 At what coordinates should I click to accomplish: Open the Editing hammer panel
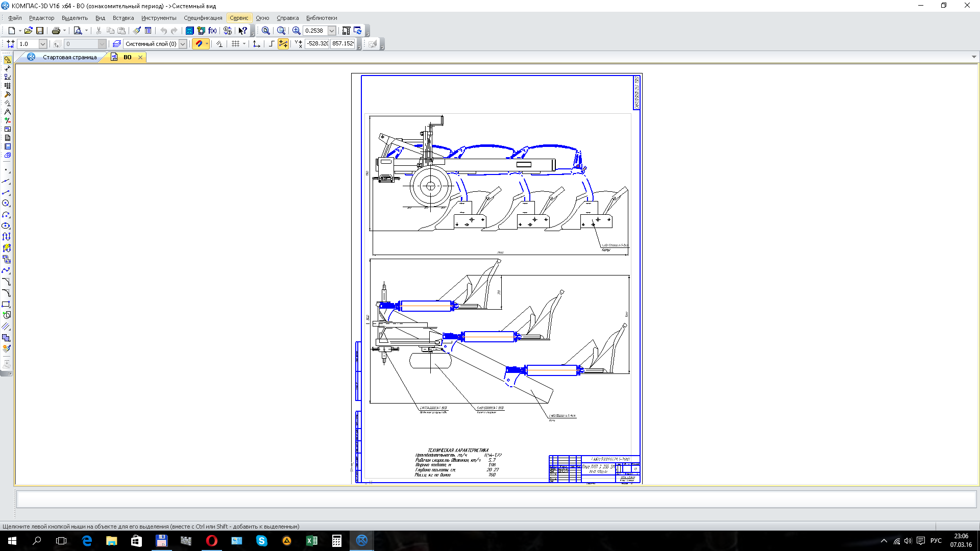tap(7, 94)
